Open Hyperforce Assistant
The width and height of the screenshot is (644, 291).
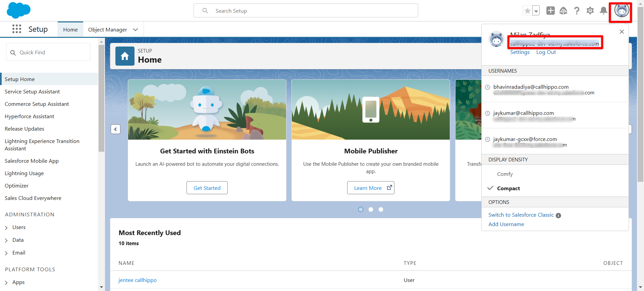(29, 116)
